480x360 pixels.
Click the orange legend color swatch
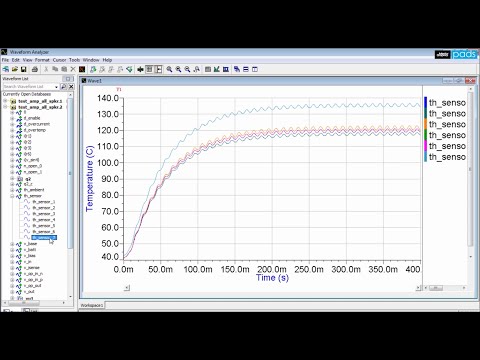(x=426, y=124)
